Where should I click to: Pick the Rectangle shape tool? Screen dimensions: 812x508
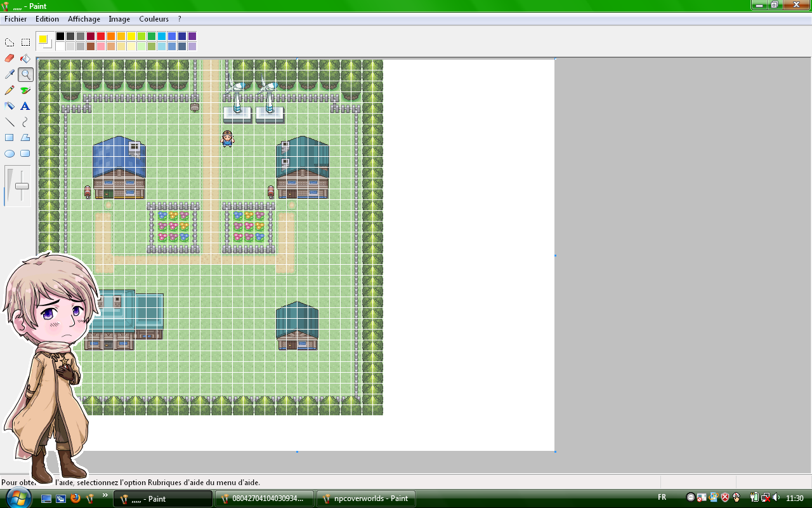point(10,138)
